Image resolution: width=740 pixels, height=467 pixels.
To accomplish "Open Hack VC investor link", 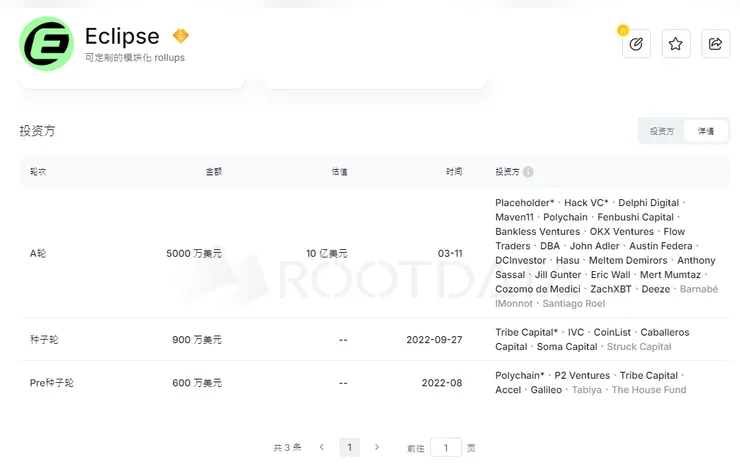I will pos(586,203).
